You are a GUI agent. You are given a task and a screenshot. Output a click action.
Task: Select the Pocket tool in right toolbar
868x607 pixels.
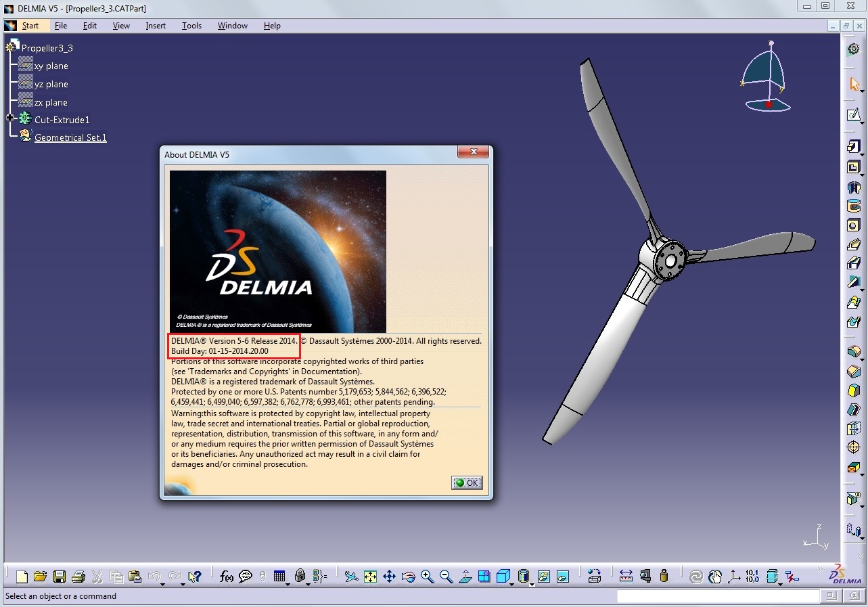click(852, 167)
